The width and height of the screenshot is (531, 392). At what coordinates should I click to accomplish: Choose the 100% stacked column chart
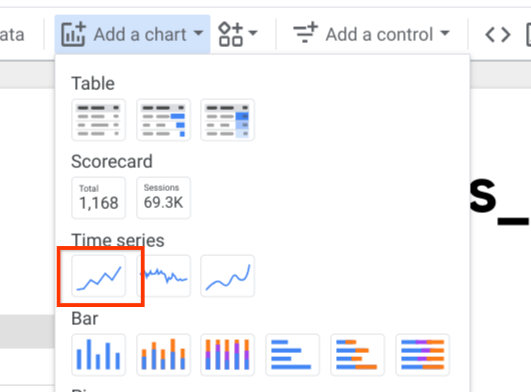click(x=228, y=355)
